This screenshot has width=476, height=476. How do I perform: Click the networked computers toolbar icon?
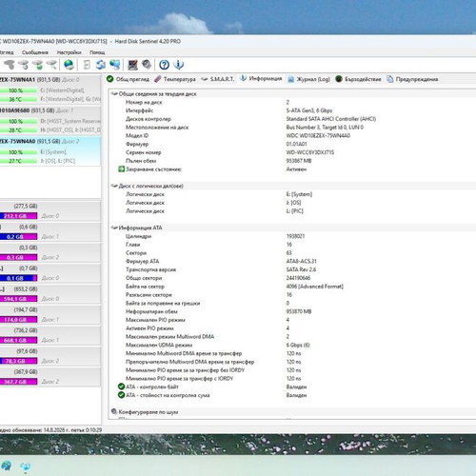pos(114,65)
